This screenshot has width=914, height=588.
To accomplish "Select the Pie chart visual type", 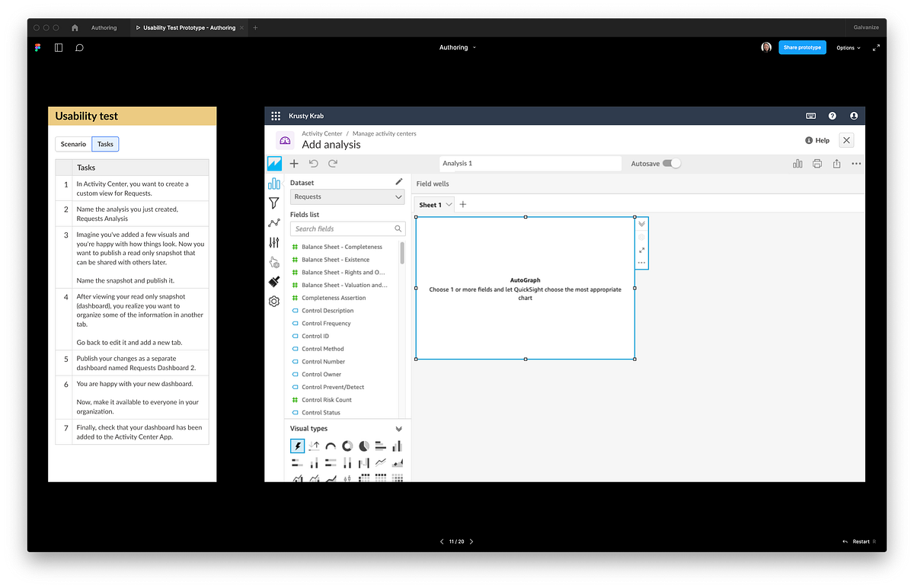I will coord(364,446).
